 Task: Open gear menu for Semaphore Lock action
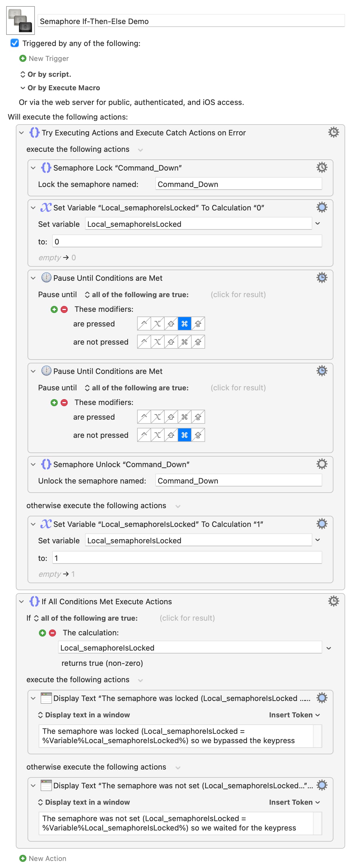pyautogui.click(x=321, y=167)
